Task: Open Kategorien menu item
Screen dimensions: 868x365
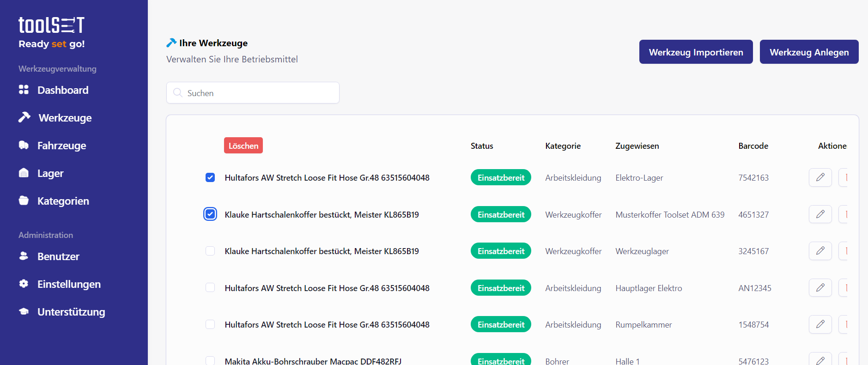Action: pos(63,201)
